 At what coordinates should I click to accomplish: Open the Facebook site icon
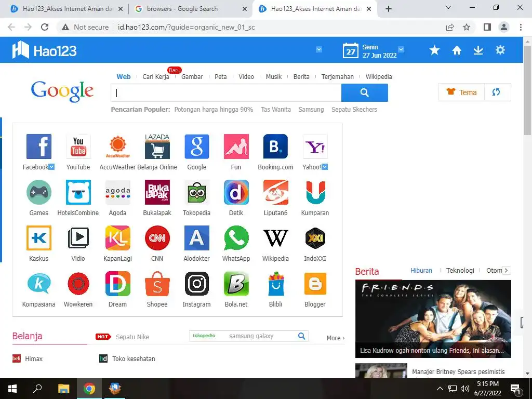coord(38,147)
